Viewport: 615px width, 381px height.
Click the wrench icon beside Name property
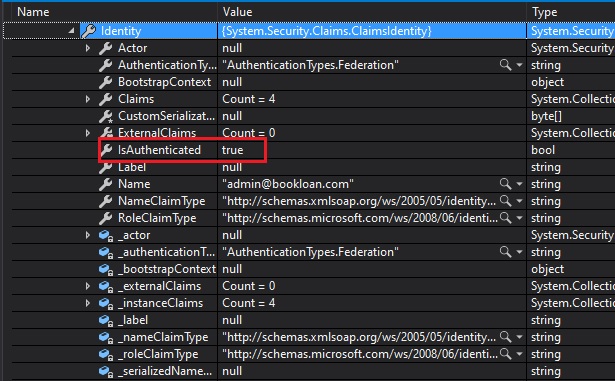(x=106, y=184)
